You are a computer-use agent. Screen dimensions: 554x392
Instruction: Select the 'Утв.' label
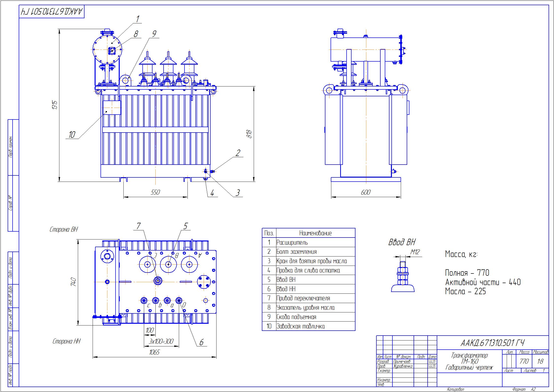pyautogui.click(x=381, y=385)
